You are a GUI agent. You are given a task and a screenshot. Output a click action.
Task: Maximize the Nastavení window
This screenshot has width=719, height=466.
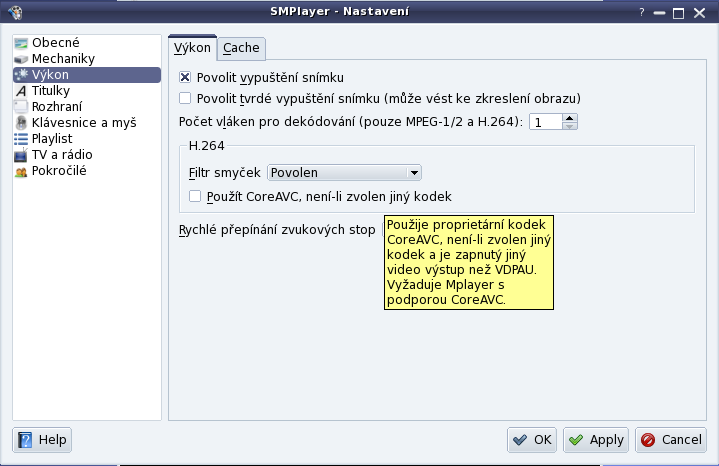point(679,13)
